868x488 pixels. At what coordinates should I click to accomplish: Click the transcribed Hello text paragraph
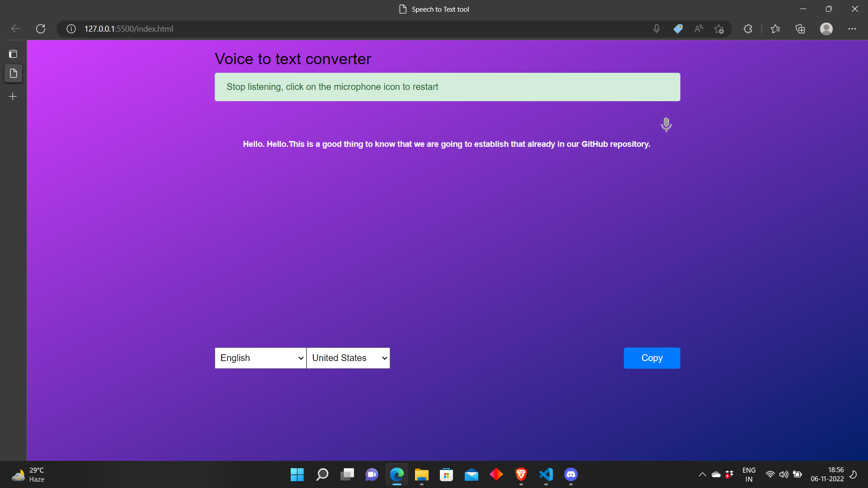(x=446, y=144)
